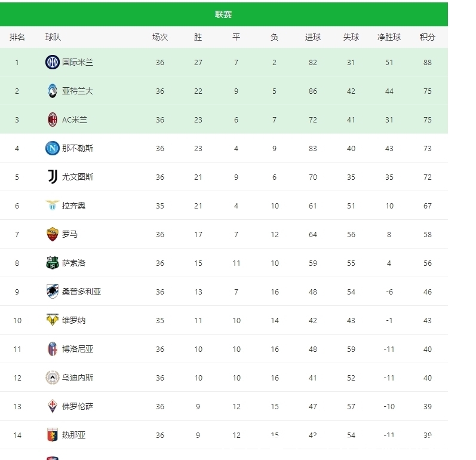Click the 乌迪内斯 team name
Viewport: 476px width, 460px height.
tap(78, 378)
